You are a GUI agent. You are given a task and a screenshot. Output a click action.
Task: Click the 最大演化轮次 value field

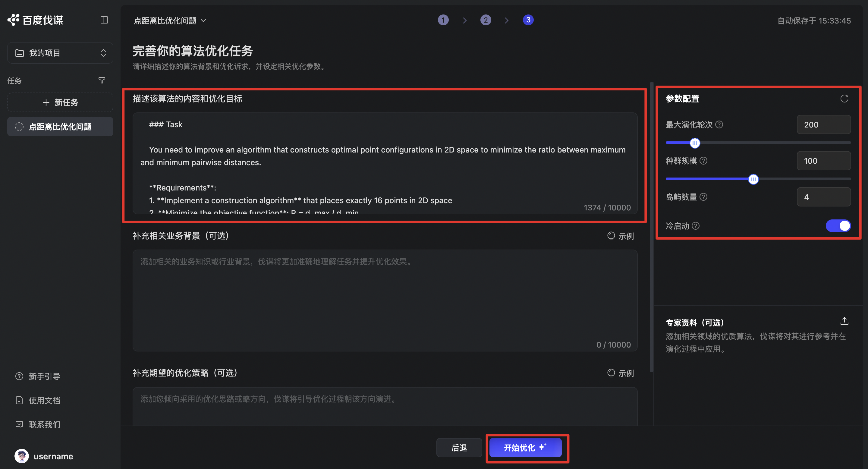click(x=823, y=125)
